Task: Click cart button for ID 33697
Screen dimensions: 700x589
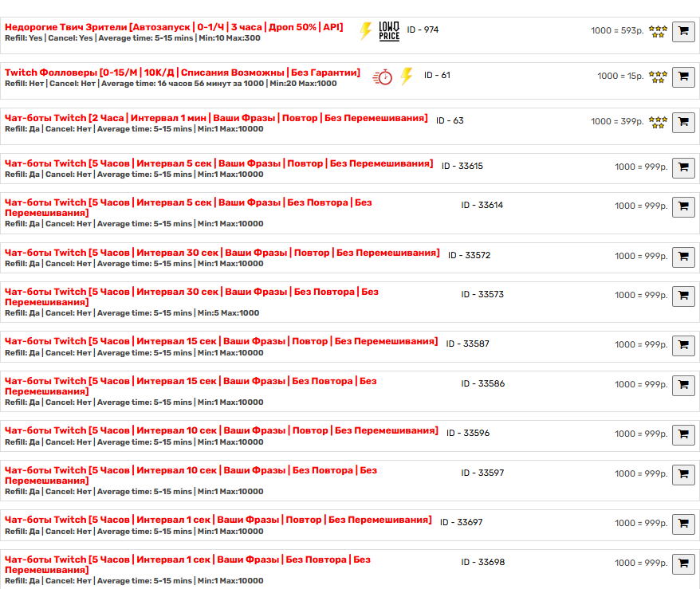Action: point(683,524)
